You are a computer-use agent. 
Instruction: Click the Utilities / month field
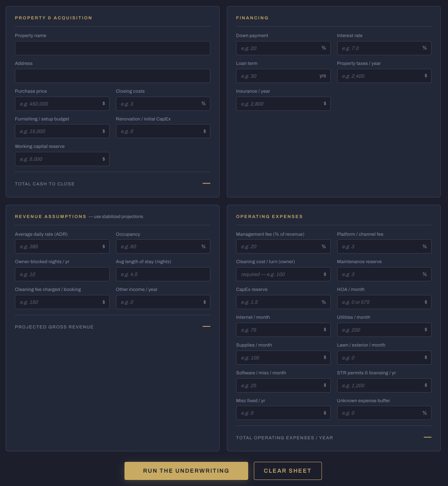click(384, 330)
